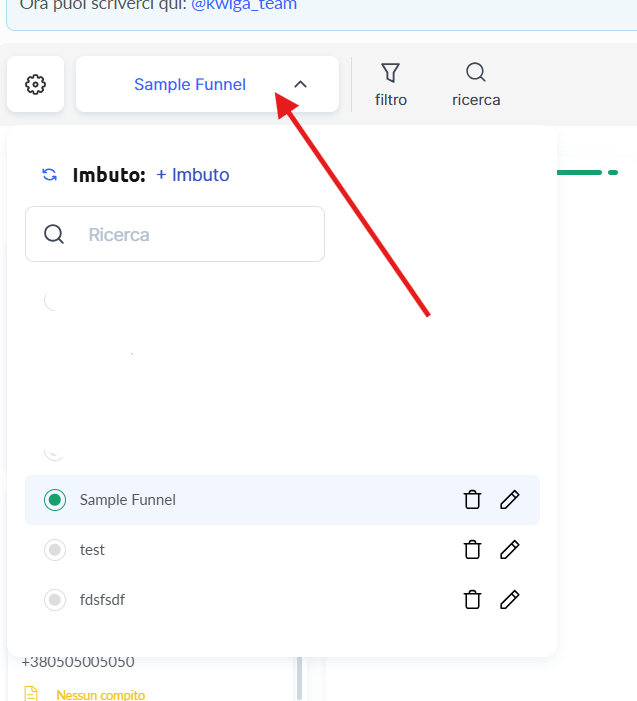This screenshot has height=701, width=637.
Task: Click into the Ricerca search field
Action: tap(200, 235)
